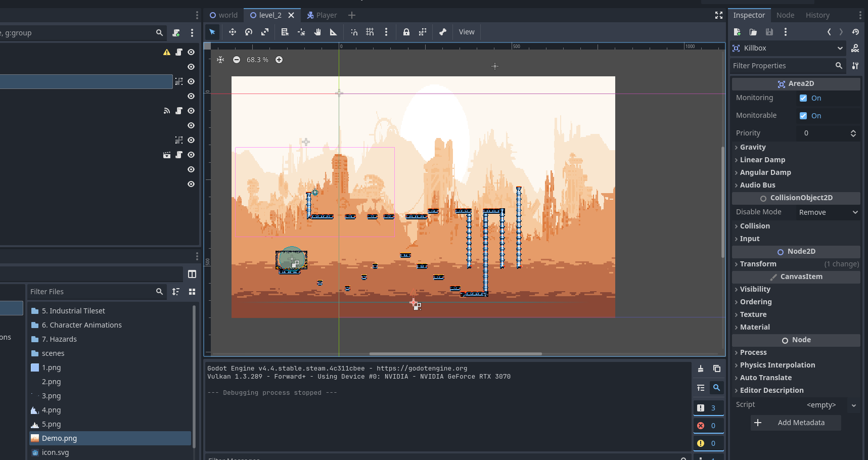The height and width of the screenshot is (460, 868).
Task: Uncheck the Monitoring checkbox
Action: (803, 98)
